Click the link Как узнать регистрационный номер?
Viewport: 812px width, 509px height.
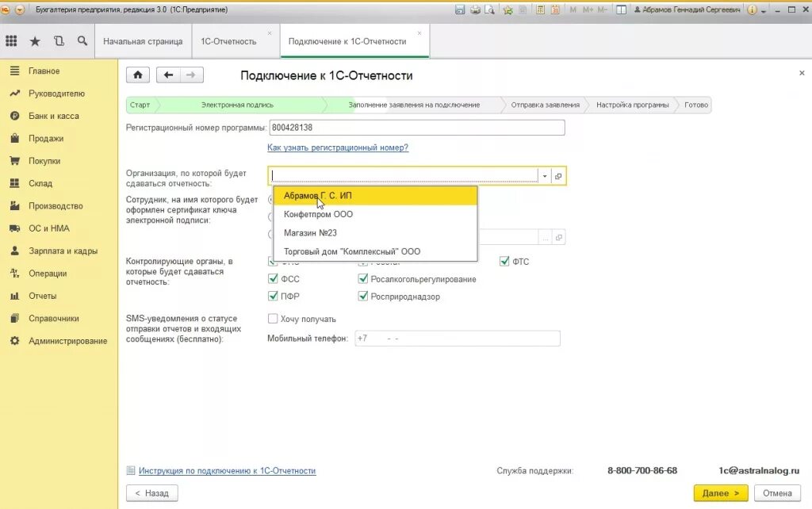coord(338,147)
